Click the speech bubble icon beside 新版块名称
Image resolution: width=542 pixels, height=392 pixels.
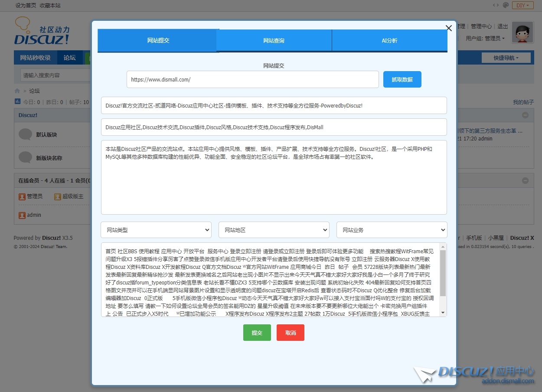pyautogui.click(x=26, y=157)
